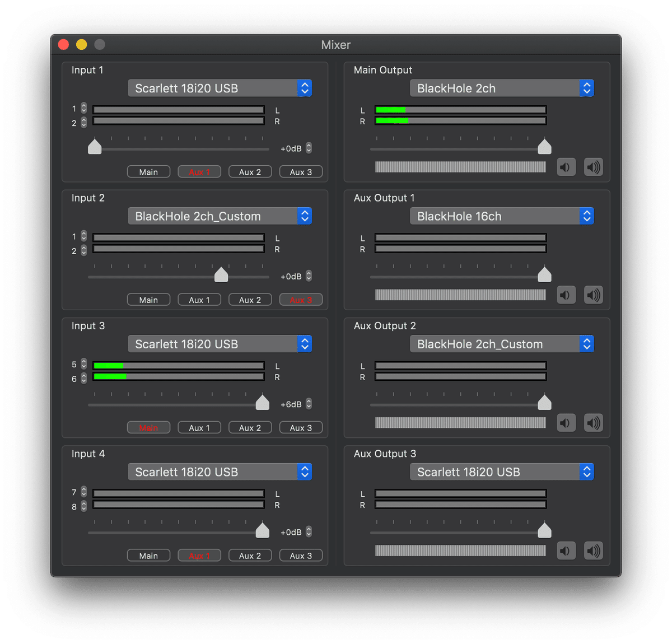672x644 pixels.
Task: Disable Aux 3 routing on Input 2
Action: (x=301, y=300)
